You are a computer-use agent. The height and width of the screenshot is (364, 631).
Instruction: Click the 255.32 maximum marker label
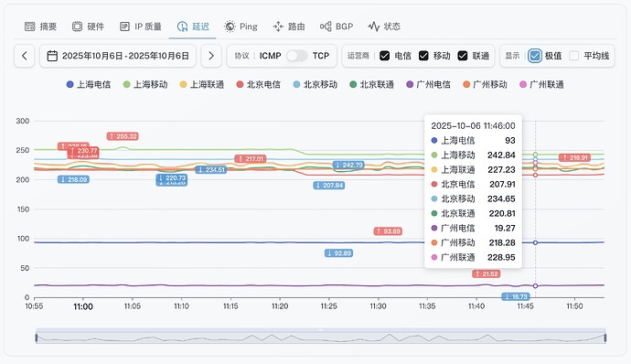123,136
